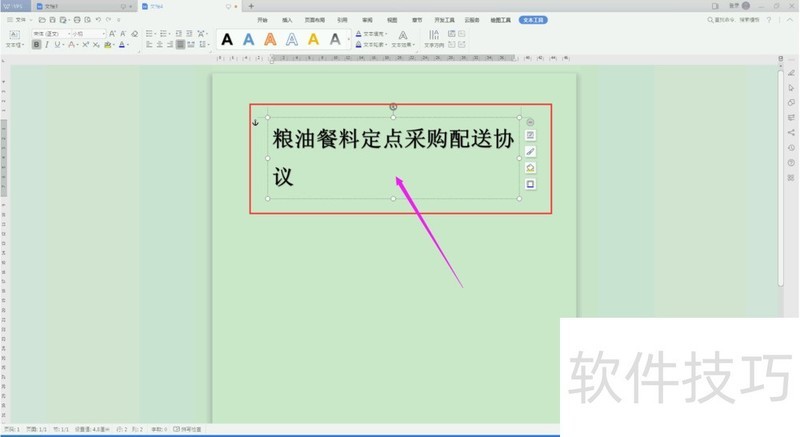
Task: Open the Review ribbon tab
Action: 367,20
